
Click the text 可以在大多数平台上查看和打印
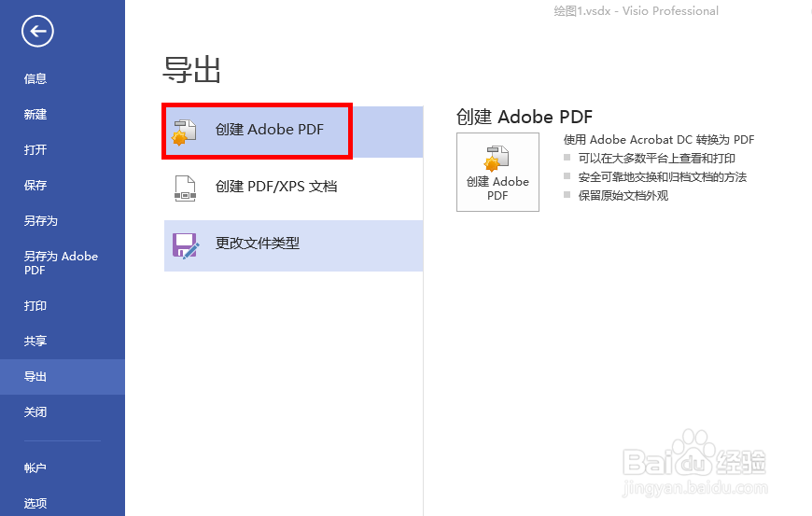(x=657, y=159)
